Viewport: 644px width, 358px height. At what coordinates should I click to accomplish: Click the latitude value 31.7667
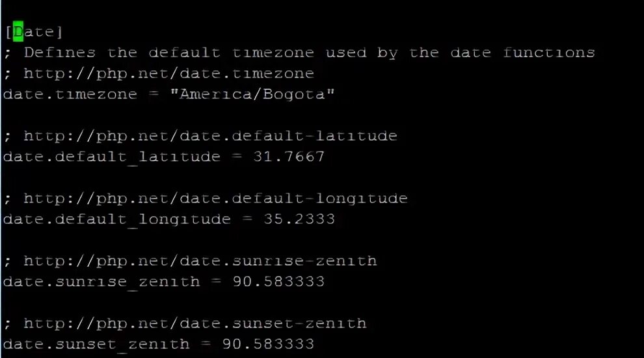[289, 157]
